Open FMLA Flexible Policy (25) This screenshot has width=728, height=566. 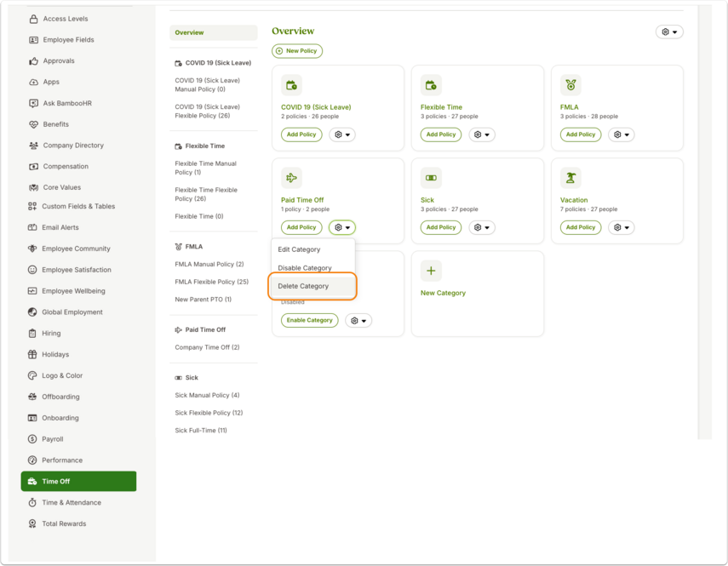click(x=212, y=282)
